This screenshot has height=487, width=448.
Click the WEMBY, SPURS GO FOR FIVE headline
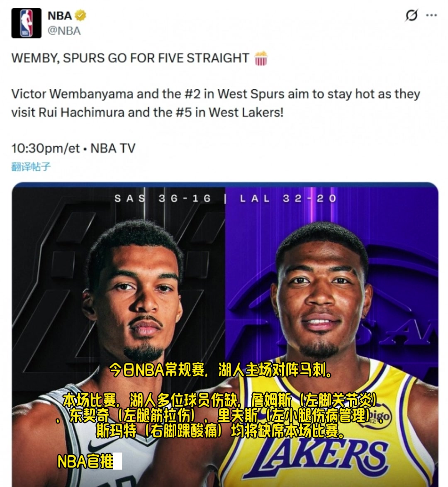pyautogui.click(x=130, y=58)
